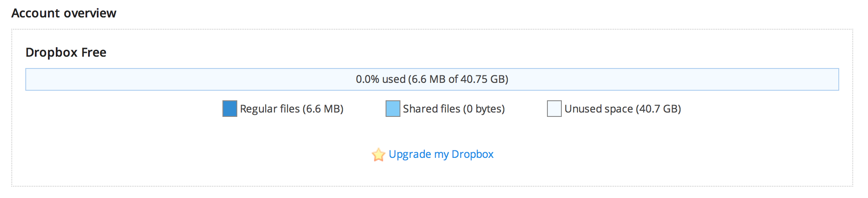
Task: Select the "Regular files" legend text
Action: [x=270, y=109]
